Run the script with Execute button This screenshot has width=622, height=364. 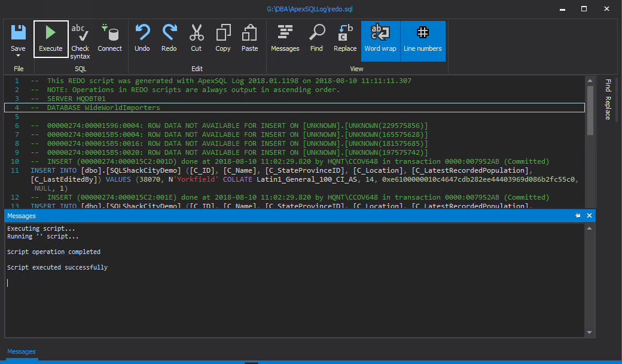51,39
